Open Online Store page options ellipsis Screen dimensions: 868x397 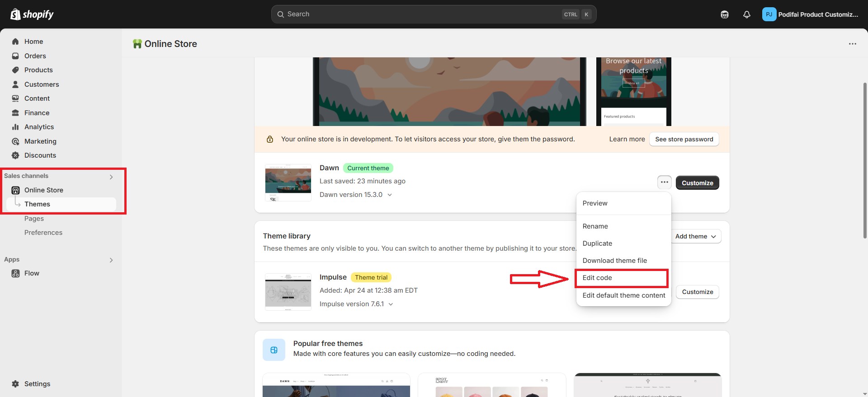(852, 44)
